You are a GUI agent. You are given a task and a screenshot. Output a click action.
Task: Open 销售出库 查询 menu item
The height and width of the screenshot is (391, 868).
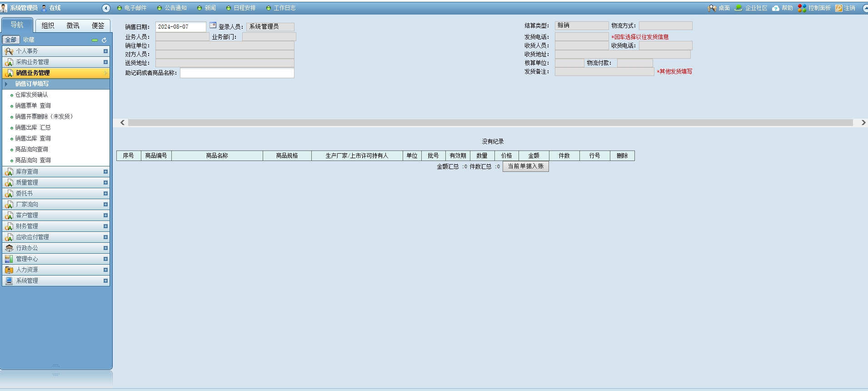[33, 139]
